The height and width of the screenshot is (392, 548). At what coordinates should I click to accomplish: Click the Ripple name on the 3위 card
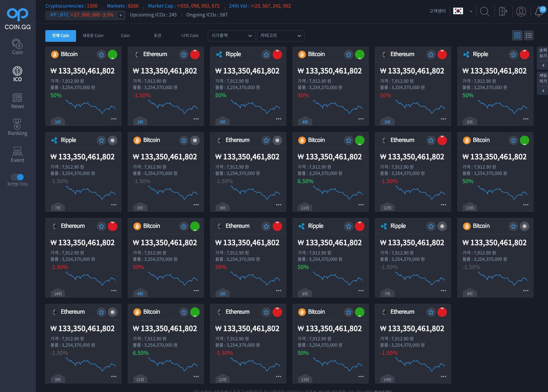pyautogui.click(x=233, y=55)
